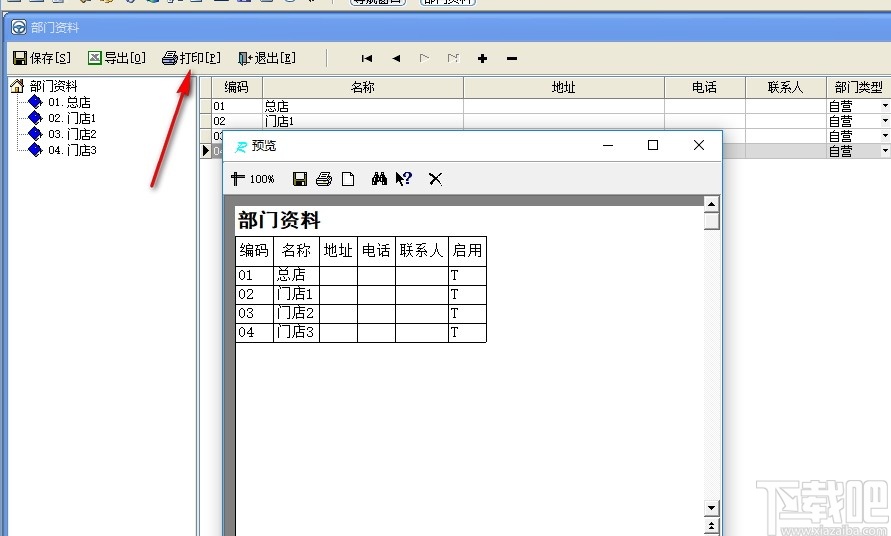
Task: Click 启用 header in preview table
Action: pos(467,251)
